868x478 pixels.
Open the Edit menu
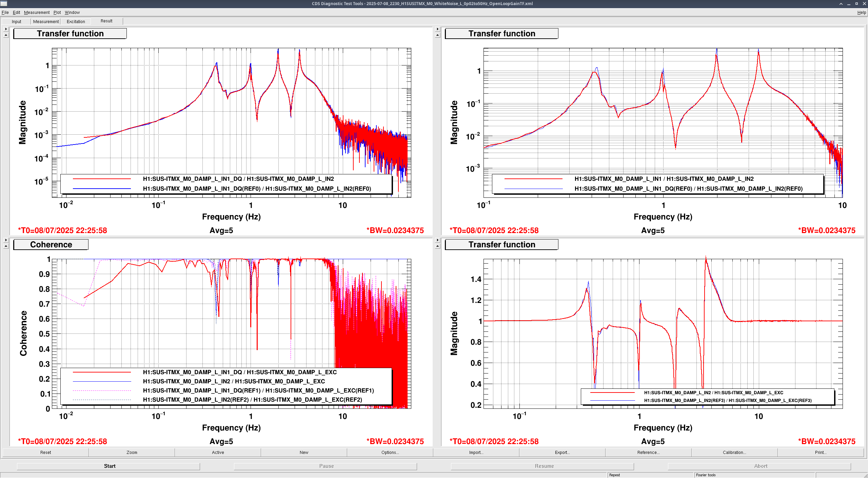coord(16,13)
